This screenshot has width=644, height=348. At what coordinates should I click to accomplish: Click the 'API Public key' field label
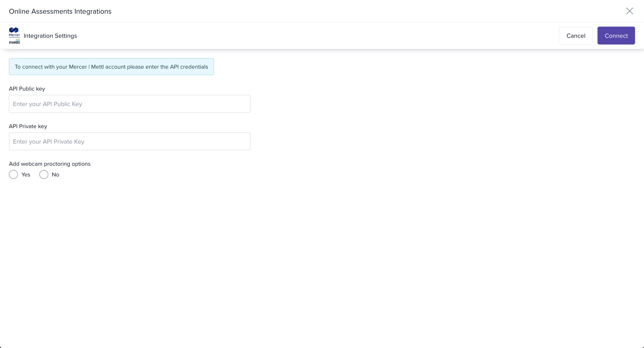click(27, 89)
